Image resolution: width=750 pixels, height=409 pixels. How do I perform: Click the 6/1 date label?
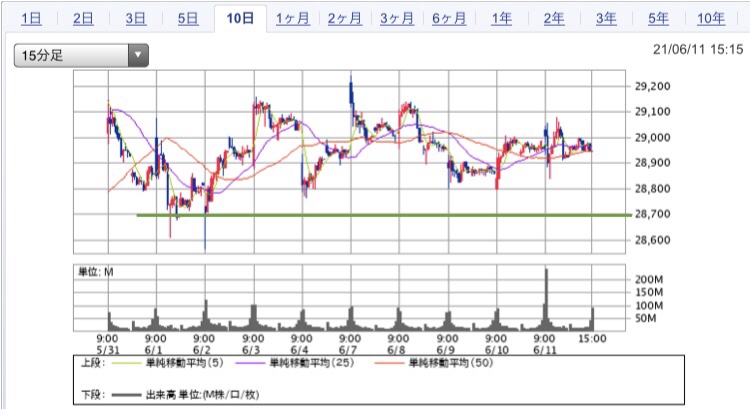click(x=154, y=350)
